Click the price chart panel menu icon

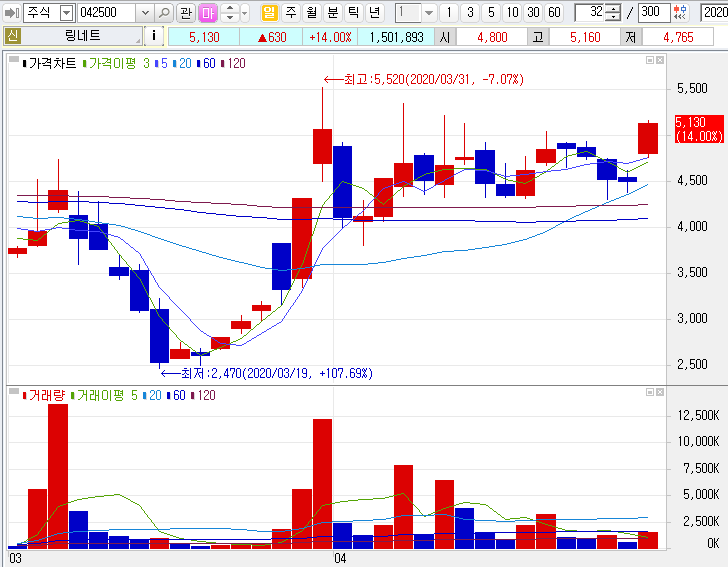pyautogui.click(x=14, y=59)
